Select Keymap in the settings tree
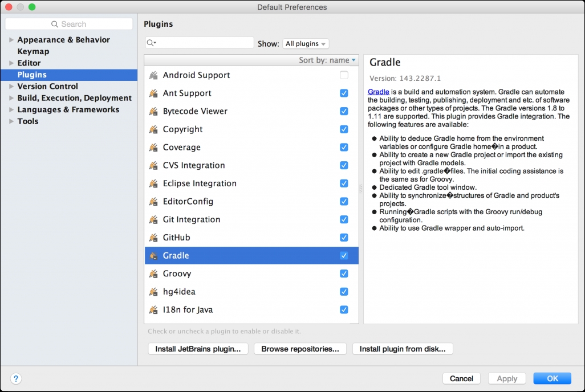The width and height of the screenshot is (585, 392). pyautogui.click(x=33, y=51)
